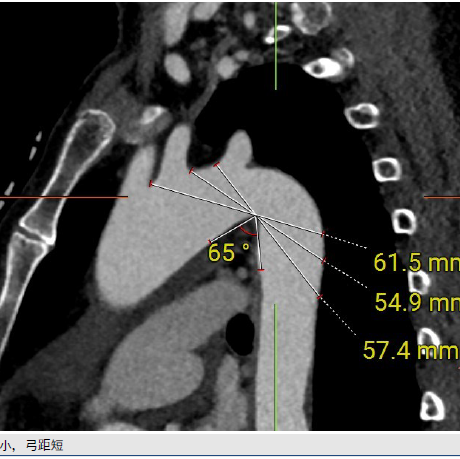Click the red angle arc marker
Image resolution: width=460 pixels, height=459 pixels.
click(248, 232)
